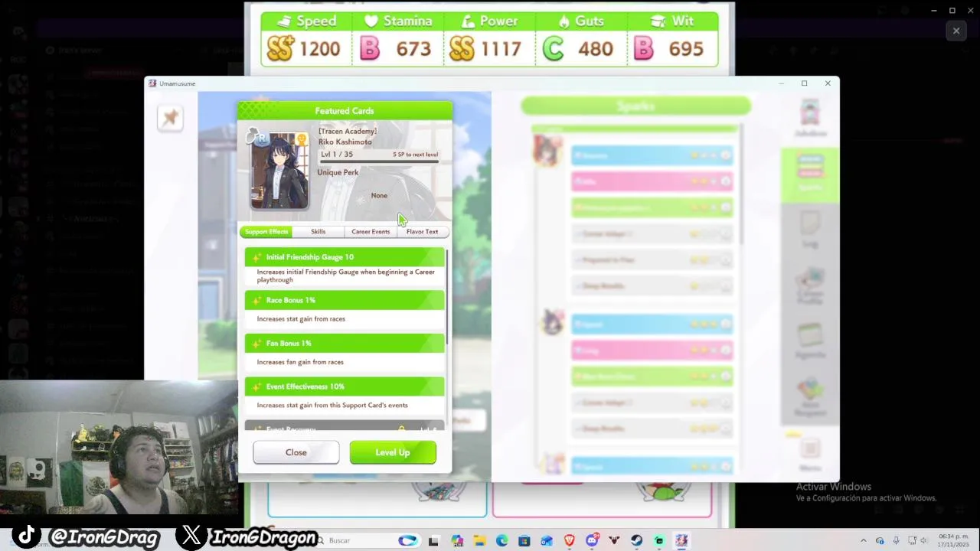Click the blurred Sparks header banner
The width and height of the screenshot is (980, 551).
635,106
